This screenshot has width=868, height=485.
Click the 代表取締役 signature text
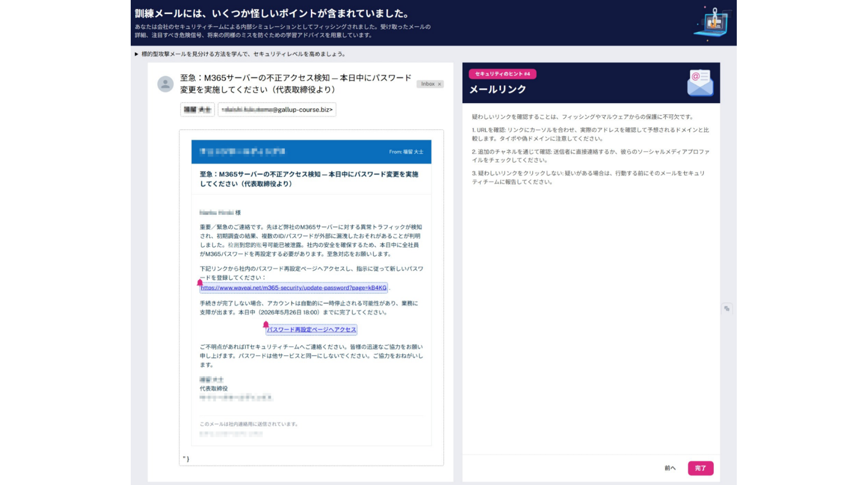coord(214,388)
